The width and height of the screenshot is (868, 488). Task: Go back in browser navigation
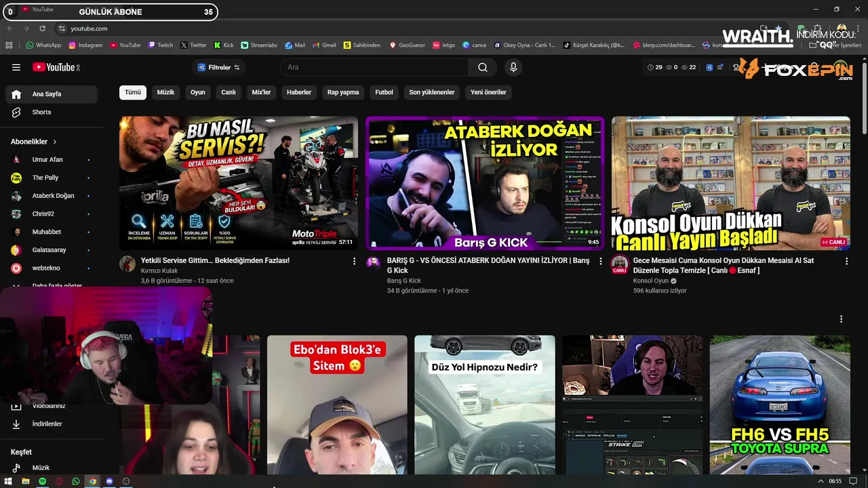click(10, 28)
